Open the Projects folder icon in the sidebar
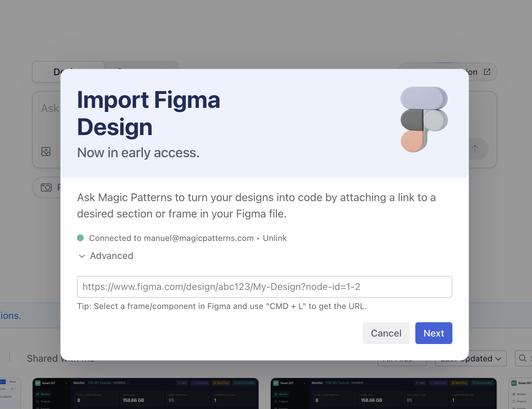 pyautogui.click(x=37, y=402)
